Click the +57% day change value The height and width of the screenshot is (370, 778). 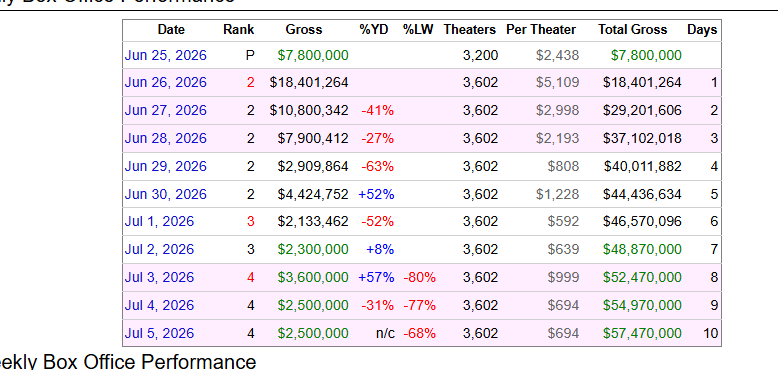point(376,277)
